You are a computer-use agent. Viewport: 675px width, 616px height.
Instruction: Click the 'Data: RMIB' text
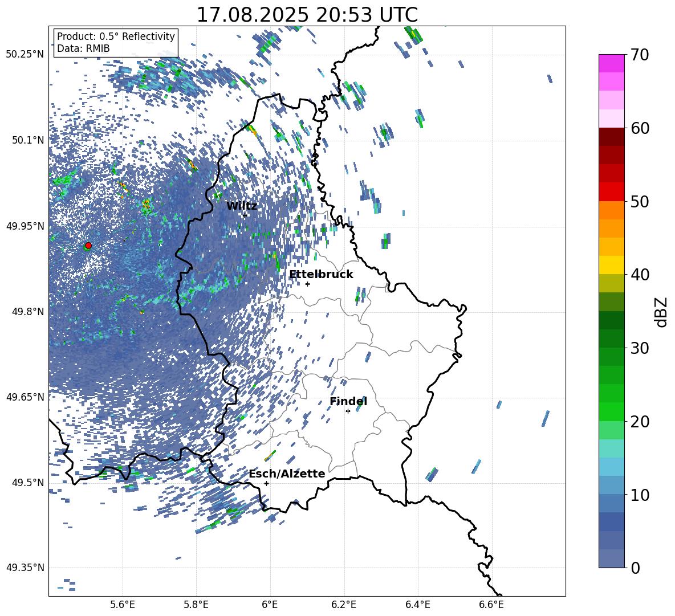[x=83, y=48]
